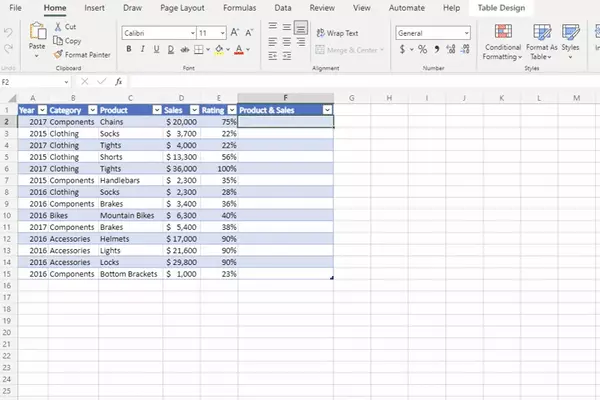Switch to the Table Design tab
This screenshot has width=600, height=400.
(501, 8)
